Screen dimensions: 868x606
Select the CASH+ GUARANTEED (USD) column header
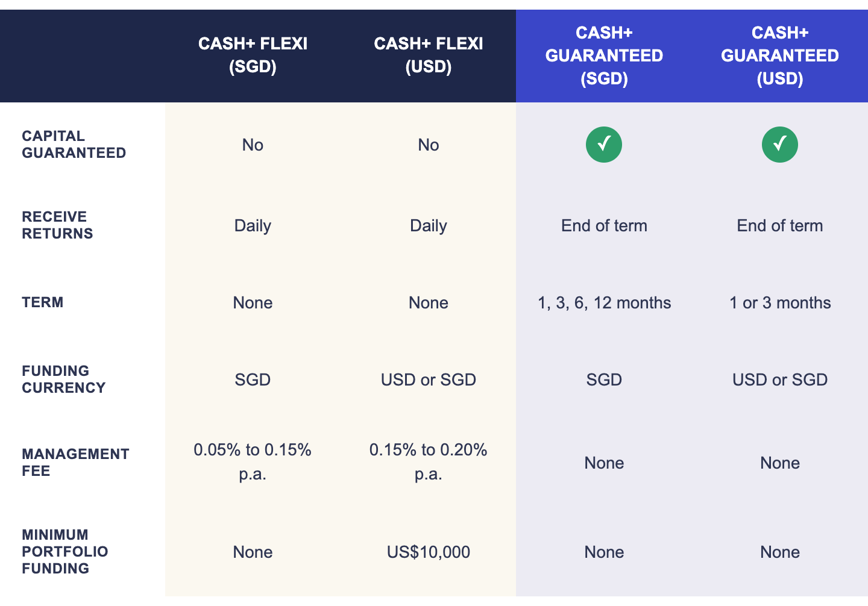(780, 55)
